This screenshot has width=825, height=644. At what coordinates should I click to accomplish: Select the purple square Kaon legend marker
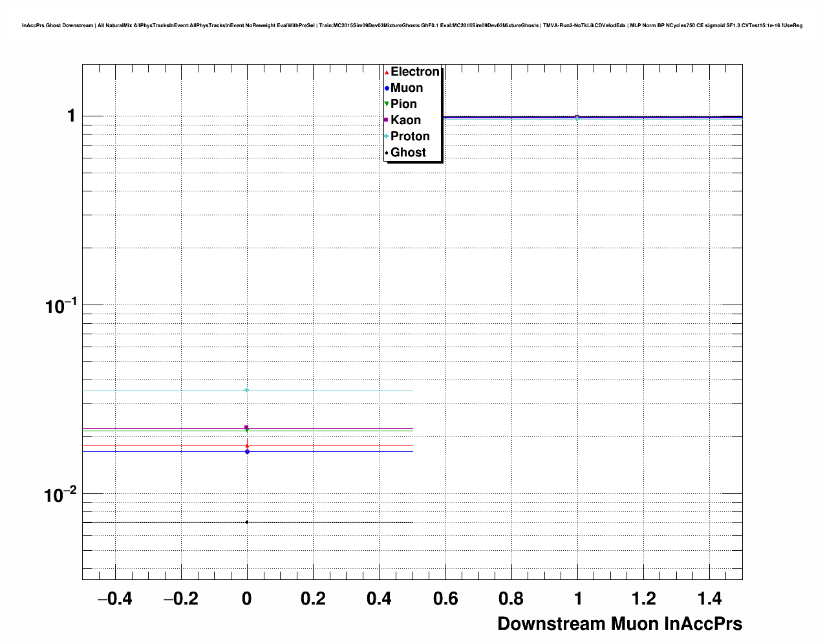click(387, 120)
